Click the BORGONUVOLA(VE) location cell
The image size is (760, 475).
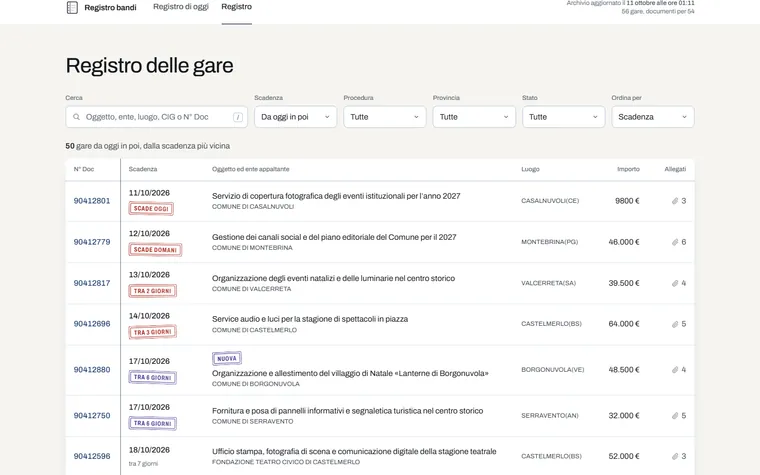pyautogui.click(x=553, y=369)
